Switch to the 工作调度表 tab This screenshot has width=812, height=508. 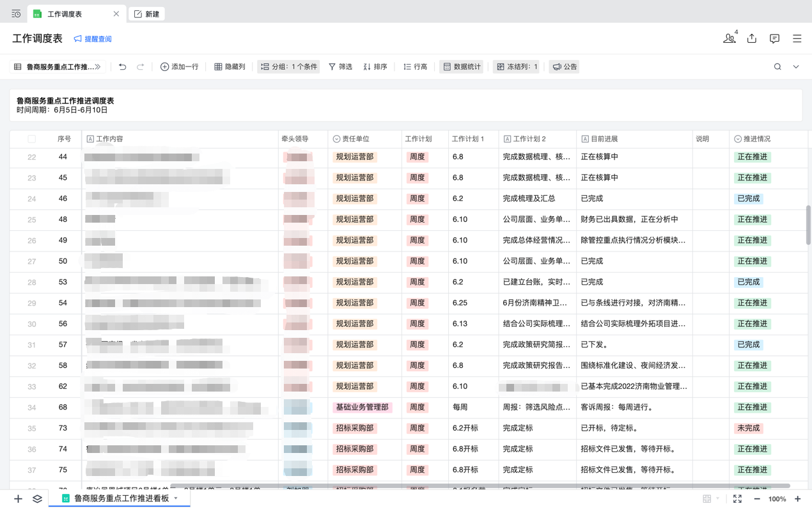coord(65,14)
